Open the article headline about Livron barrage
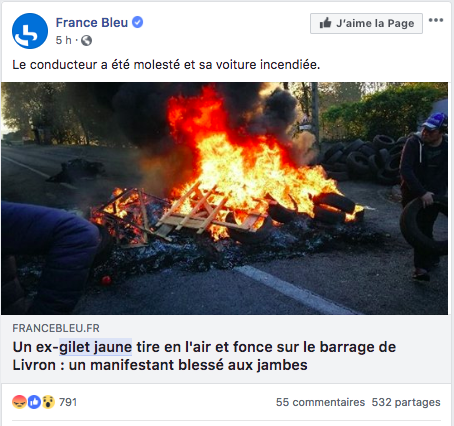The height and width of the screenshot is (426, 454). click(x=204, y=356)
